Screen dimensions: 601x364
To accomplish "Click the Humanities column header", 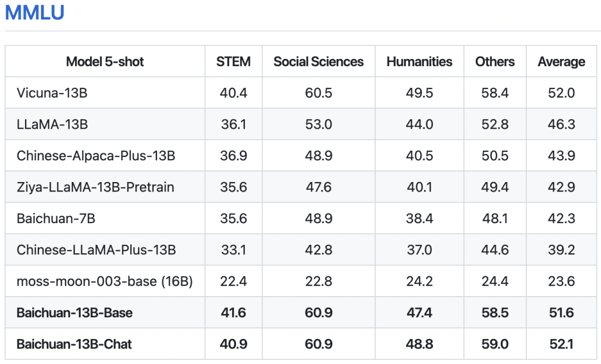I will click(x=420, y=62).
